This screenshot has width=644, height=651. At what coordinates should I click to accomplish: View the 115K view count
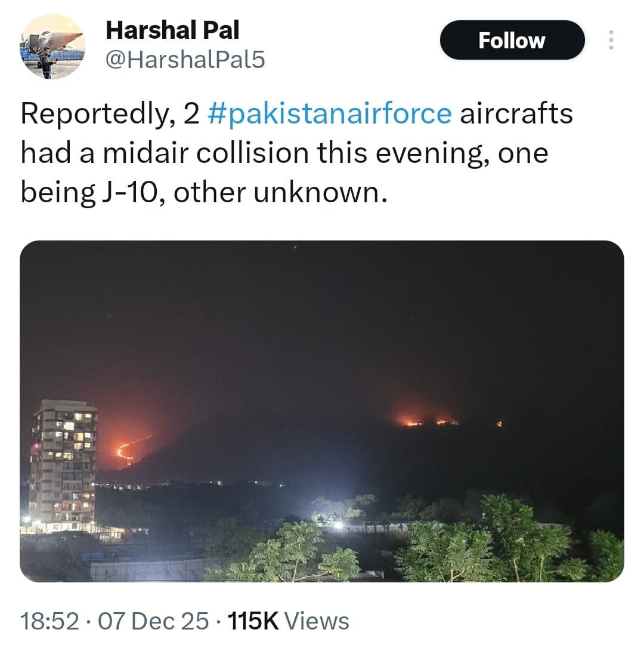(x=254, y=621)
